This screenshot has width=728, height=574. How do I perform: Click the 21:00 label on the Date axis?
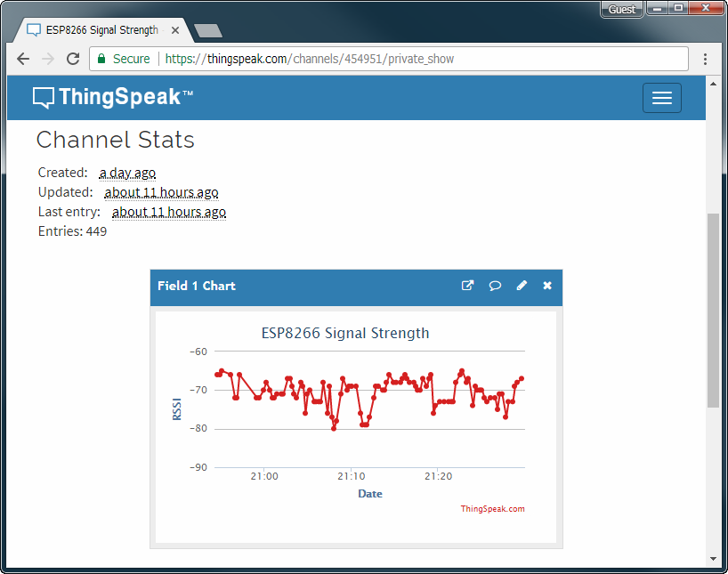264,476
